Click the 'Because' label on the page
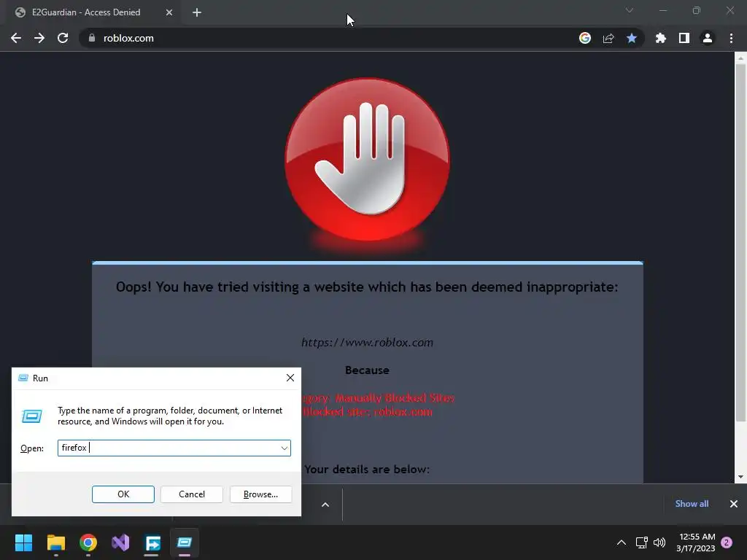 367,370
